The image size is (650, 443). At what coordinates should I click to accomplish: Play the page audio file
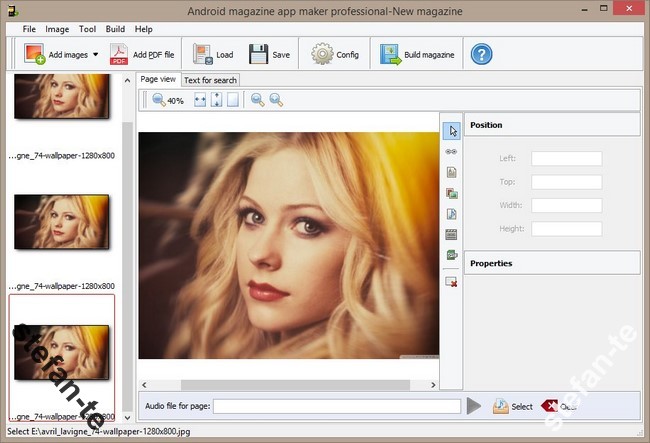click(x=474, y=406)
